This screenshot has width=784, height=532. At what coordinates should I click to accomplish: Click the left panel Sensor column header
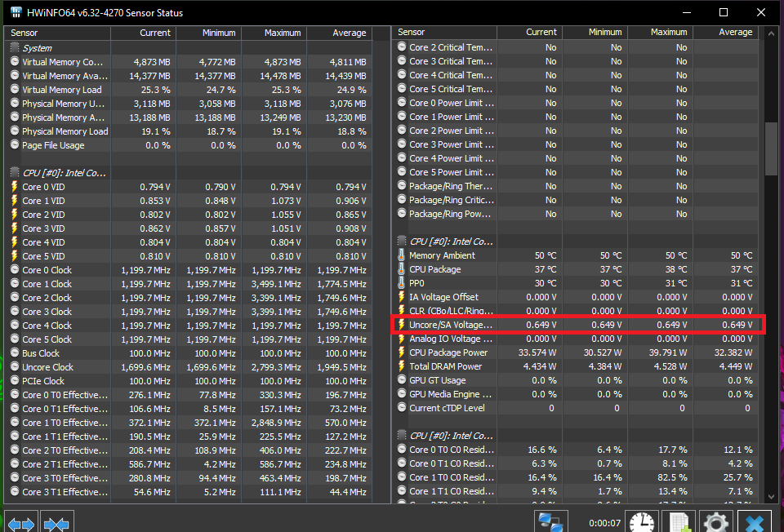point(57,33)
